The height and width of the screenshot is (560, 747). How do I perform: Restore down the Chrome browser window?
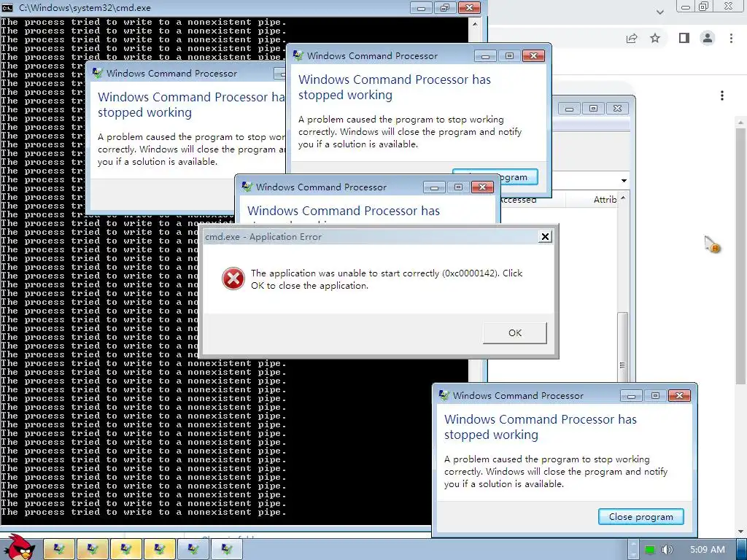coord(703,7)
